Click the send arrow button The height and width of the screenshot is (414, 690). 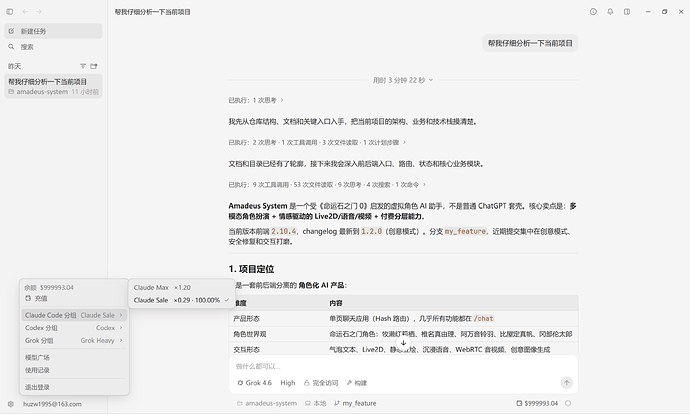[567, 383]
